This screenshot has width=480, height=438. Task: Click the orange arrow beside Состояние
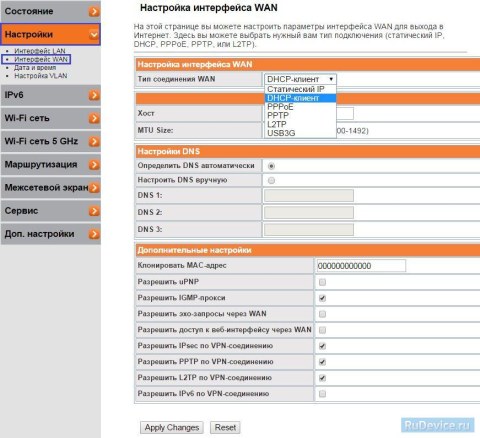coord(94,12)
